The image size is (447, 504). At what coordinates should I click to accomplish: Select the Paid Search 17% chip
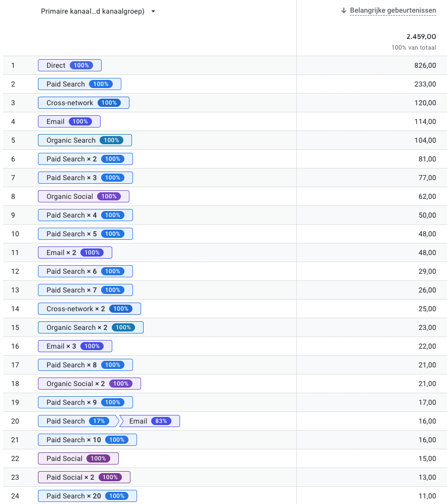[x=78, y=421]
